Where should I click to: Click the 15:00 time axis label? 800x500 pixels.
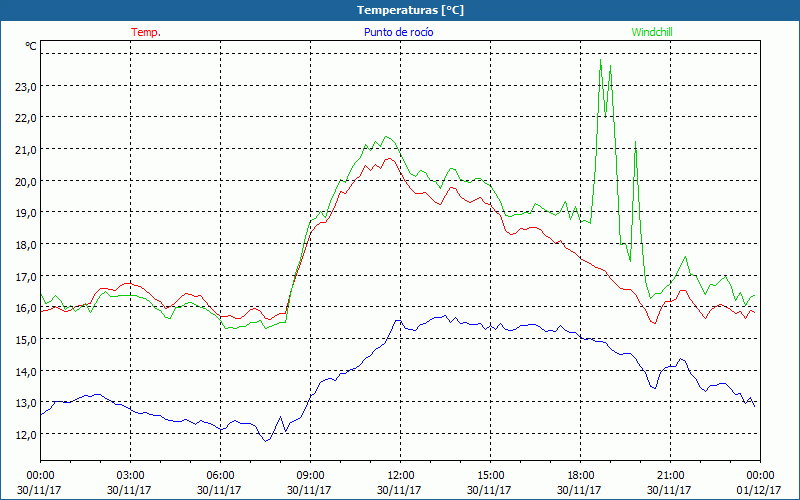(x=490, y=475)
